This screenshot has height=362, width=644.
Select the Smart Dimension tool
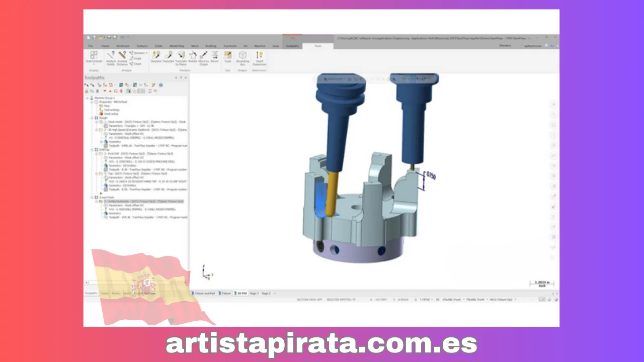pyautogui.click(x=259, y=58)
